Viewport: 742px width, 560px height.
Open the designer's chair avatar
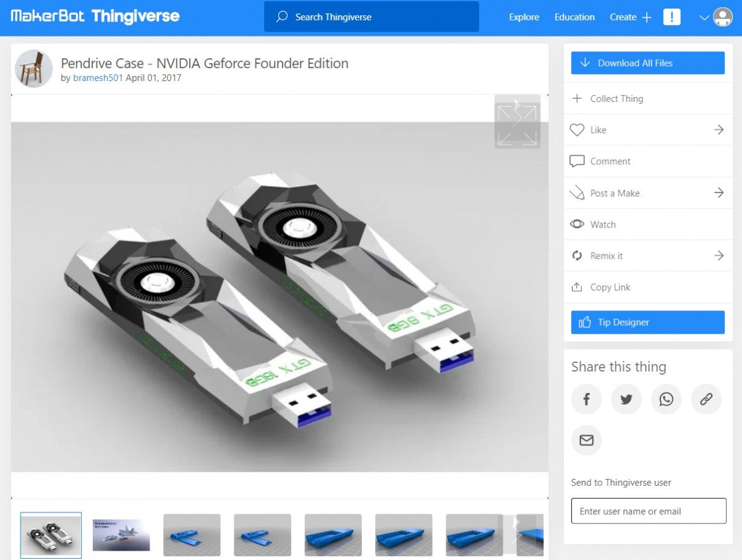pos(33,69)
